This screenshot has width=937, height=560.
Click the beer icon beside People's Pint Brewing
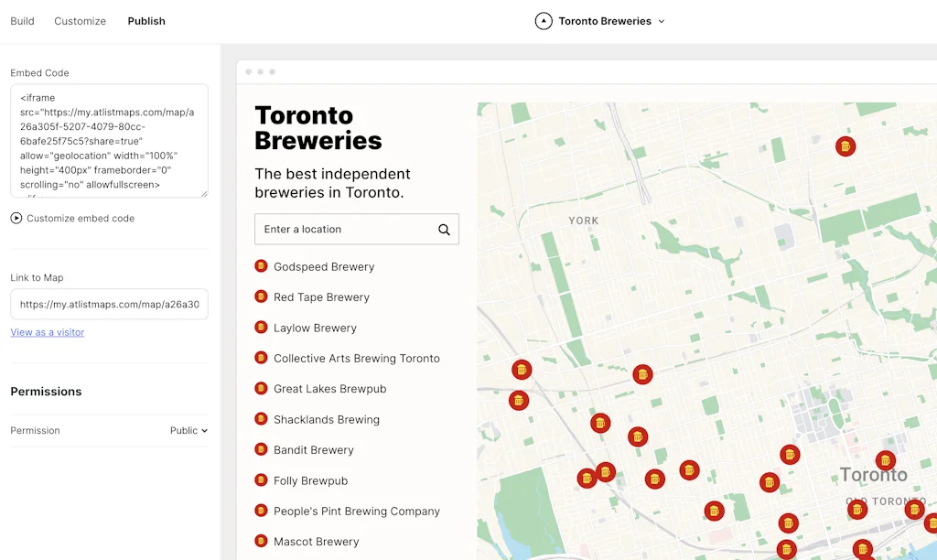261,511
